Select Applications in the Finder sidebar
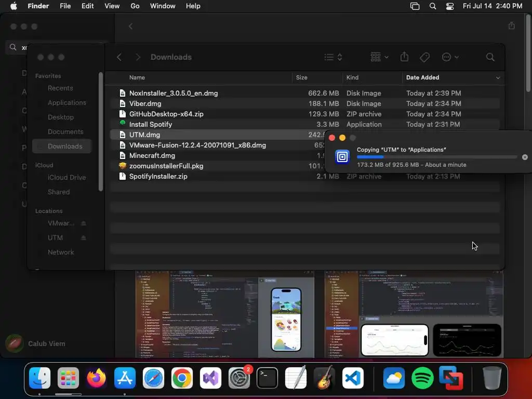Screen dimensions: 532x399 pyautogui.click(x=67, y=103)
